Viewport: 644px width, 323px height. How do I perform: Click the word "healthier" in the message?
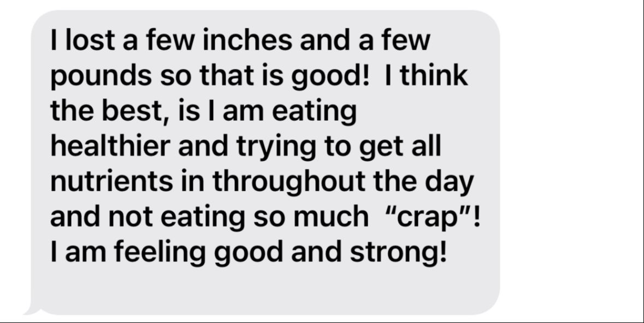click(x=110, y=146)
